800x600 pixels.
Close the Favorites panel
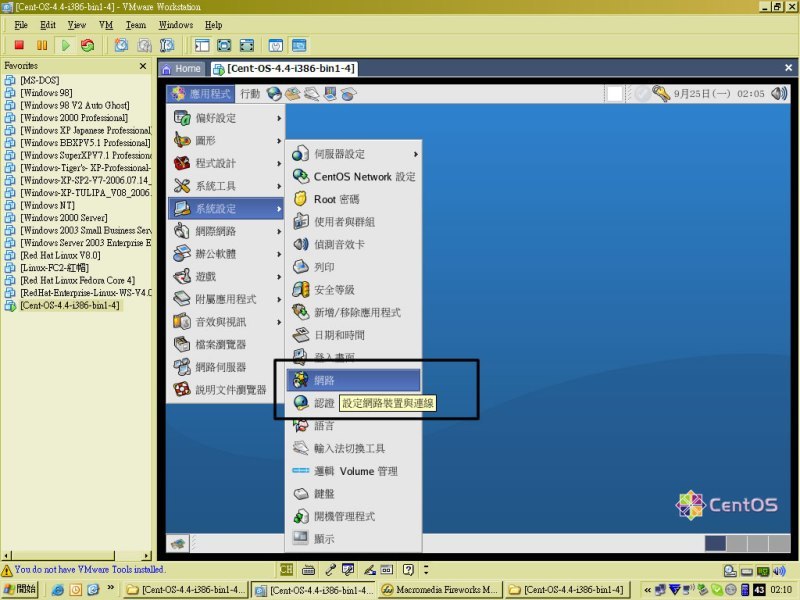tap(143, 66)
